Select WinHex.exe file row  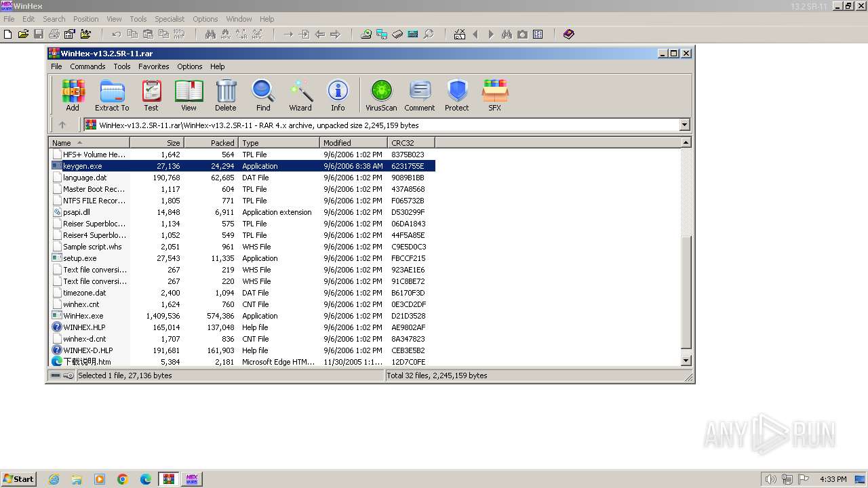(x=242, y=316)
